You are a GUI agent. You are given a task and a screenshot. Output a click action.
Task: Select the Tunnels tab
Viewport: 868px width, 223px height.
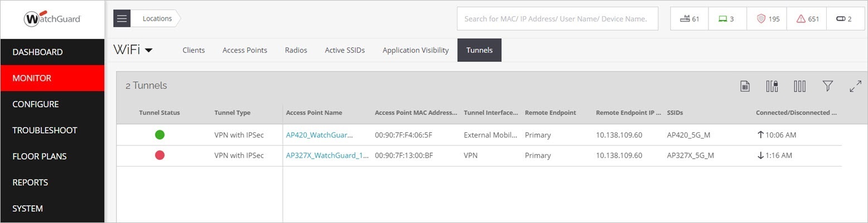pos(479,50)
